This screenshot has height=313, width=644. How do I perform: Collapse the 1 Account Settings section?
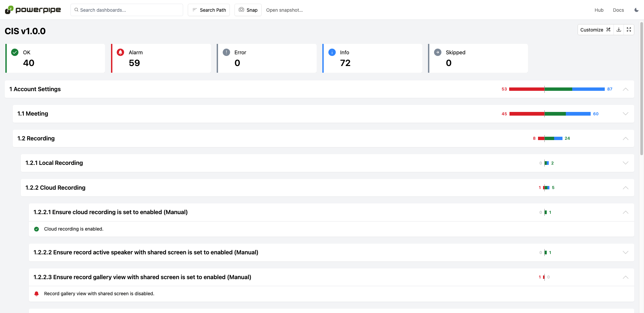click(x=626, y=89)
